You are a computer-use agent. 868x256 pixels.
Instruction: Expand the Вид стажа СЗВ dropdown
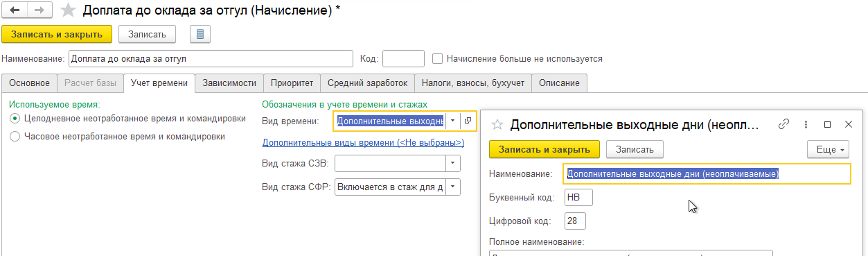click(453, 164)
